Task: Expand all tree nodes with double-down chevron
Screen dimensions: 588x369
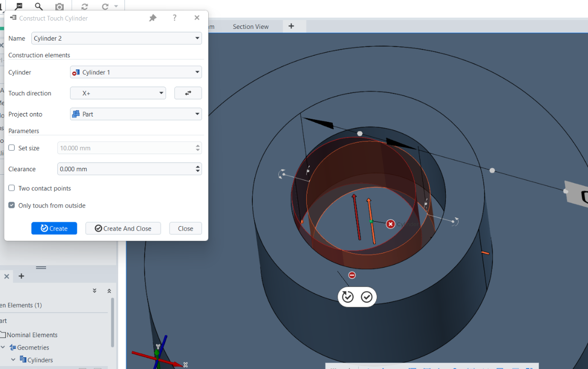Action: coord(95,291)
